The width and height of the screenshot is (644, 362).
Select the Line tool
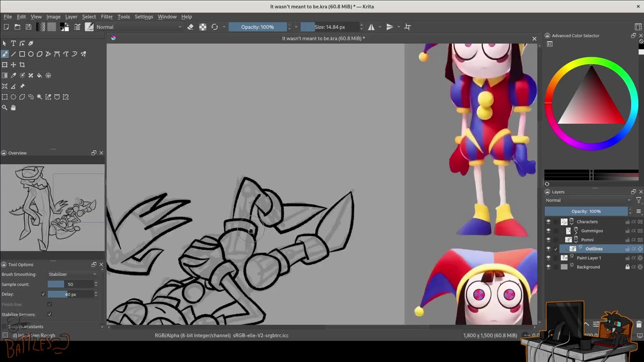pyautogui.click(x=13, y=54)
